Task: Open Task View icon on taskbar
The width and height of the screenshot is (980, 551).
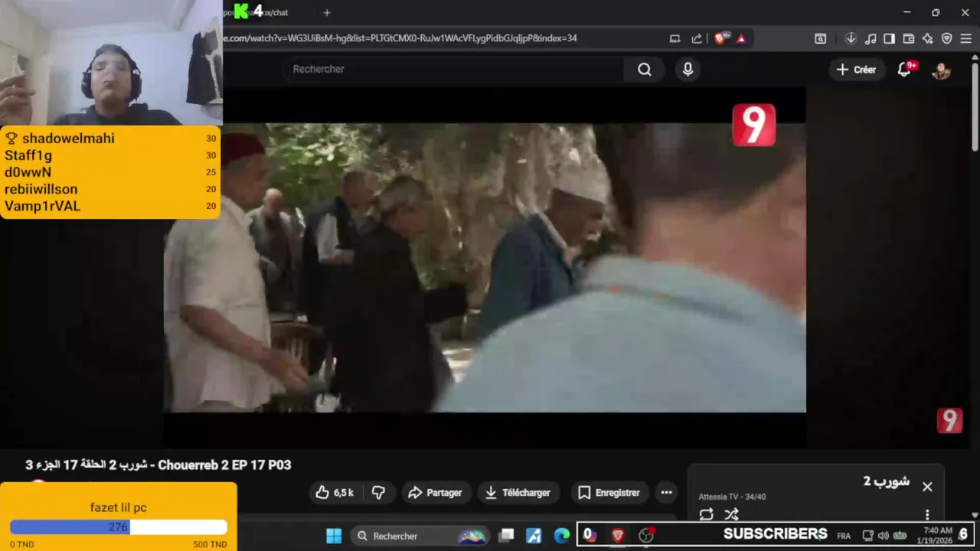Action: click(x=506, y=536)
